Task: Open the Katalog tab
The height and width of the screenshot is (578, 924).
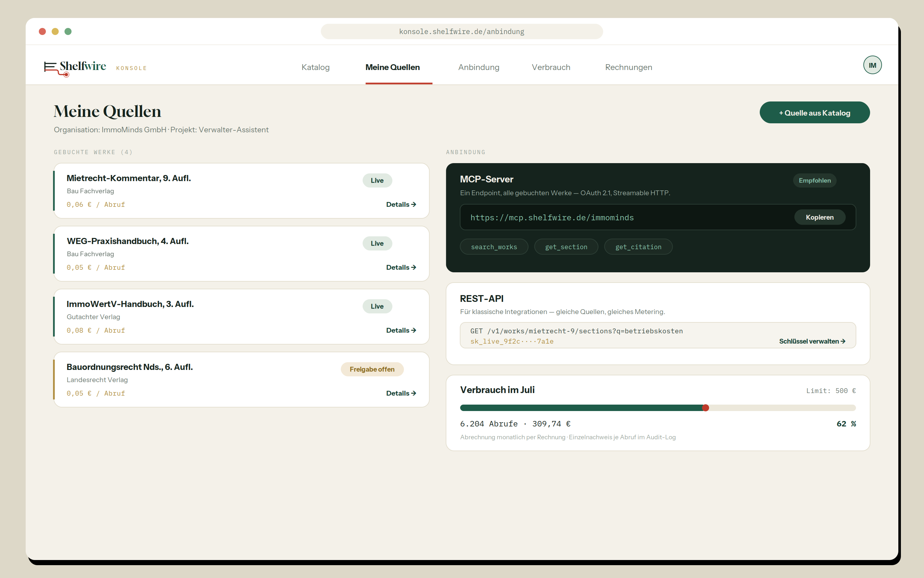Action: coord(315,67)
